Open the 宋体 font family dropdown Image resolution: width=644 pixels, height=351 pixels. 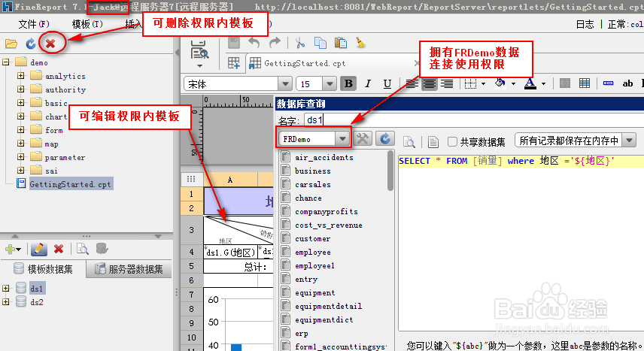(x=285, y=84)
